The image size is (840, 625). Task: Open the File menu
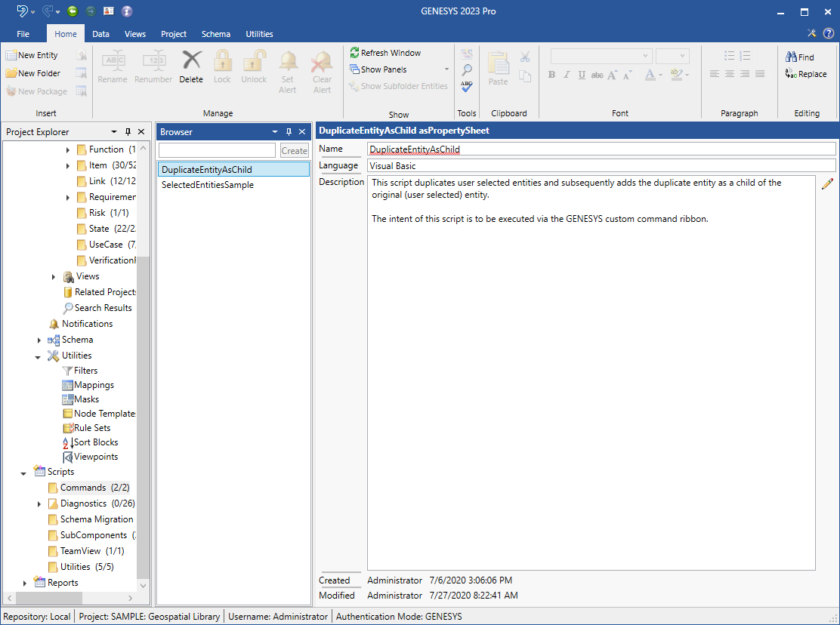click(23, 34)
